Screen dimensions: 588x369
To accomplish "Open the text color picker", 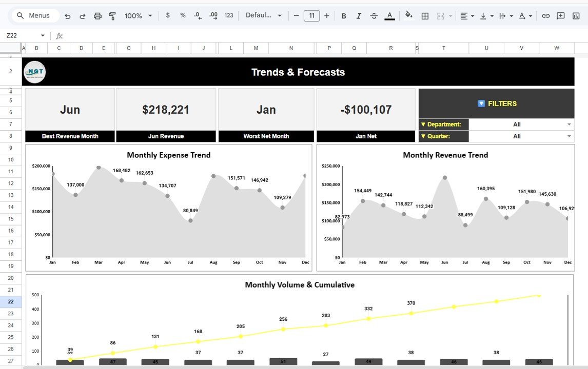I will click(389, 16).
